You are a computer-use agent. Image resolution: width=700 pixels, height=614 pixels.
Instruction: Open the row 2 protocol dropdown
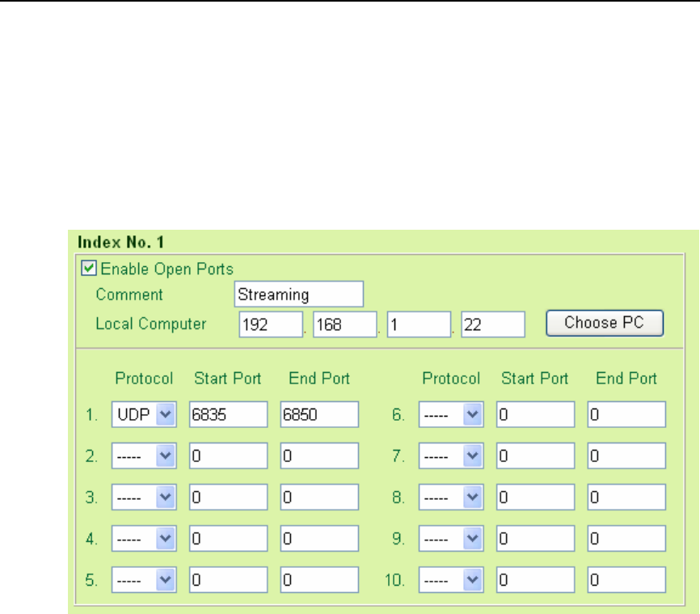tap(144, 455)
